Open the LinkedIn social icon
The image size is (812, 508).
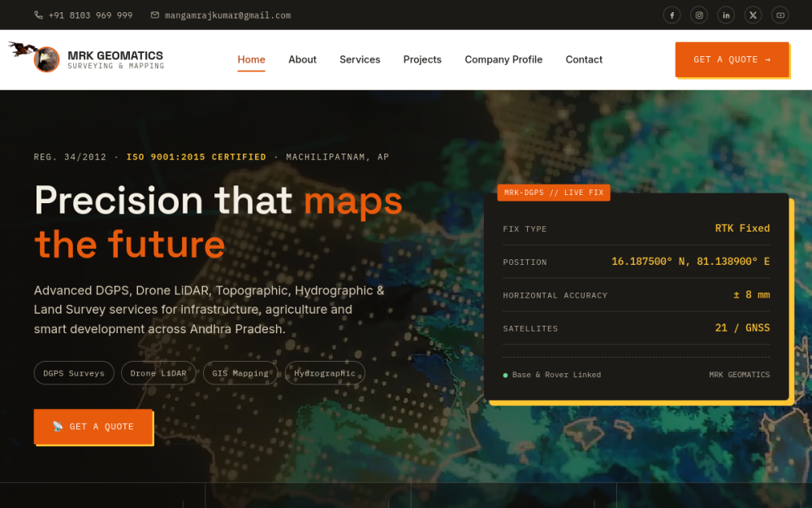(726, 15)
